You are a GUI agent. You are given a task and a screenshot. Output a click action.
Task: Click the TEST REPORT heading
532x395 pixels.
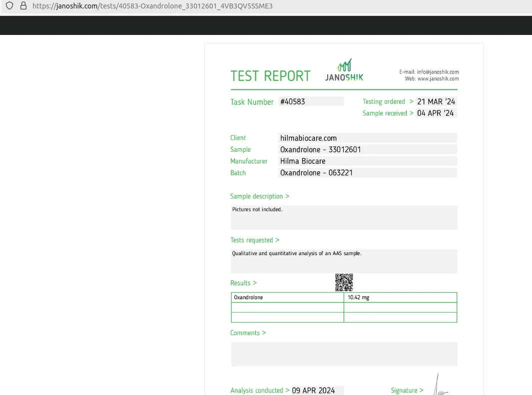click(270, 76)
